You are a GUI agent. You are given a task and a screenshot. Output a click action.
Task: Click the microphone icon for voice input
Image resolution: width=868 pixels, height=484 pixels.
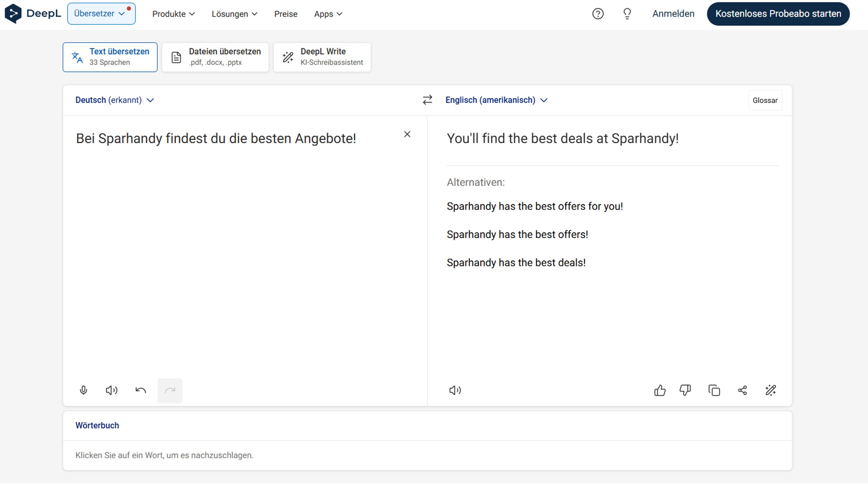pos(83,390)
